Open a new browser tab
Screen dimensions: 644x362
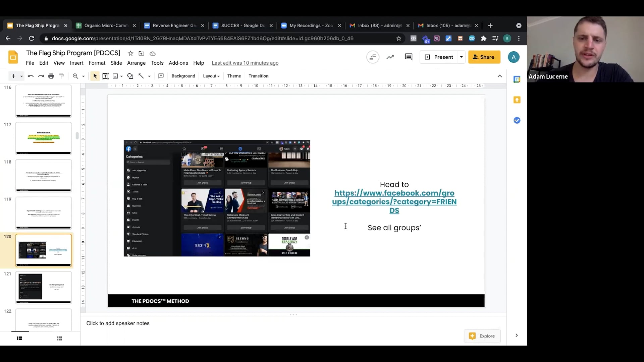coord(490,25)
